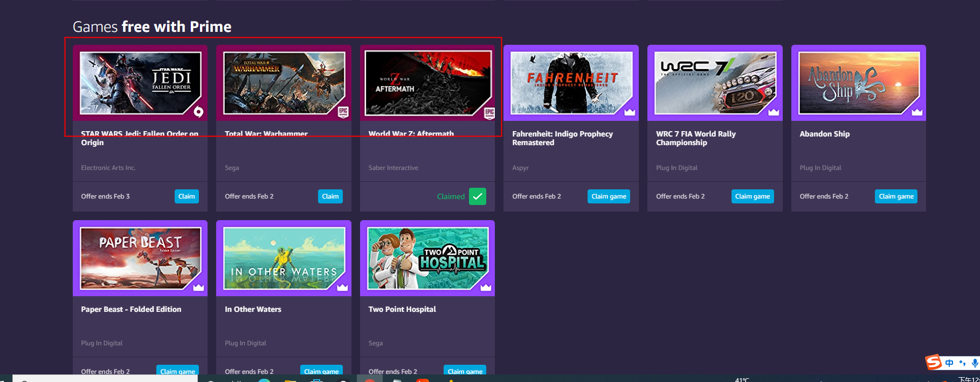980x382 pixels.
Task: Click "Offer ends Feb 3" on the Jedi card
Action: (105, 196)
